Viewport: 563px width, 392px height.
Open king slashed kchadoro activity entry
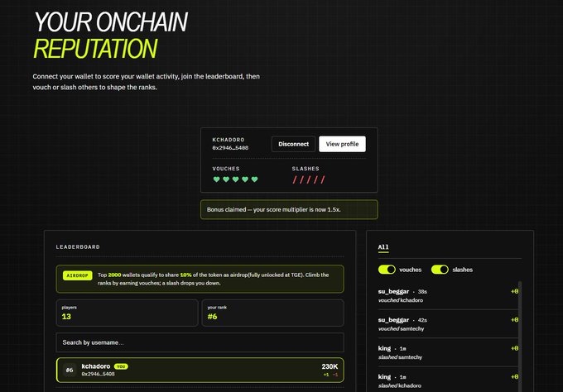click(x=448, y=380)
